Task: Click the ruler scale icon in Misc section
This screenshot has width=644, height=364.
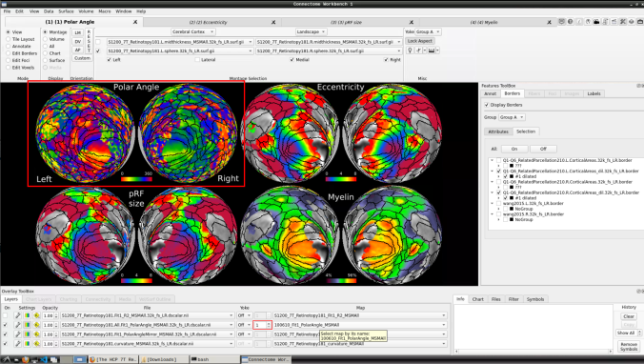Action: 432,51
